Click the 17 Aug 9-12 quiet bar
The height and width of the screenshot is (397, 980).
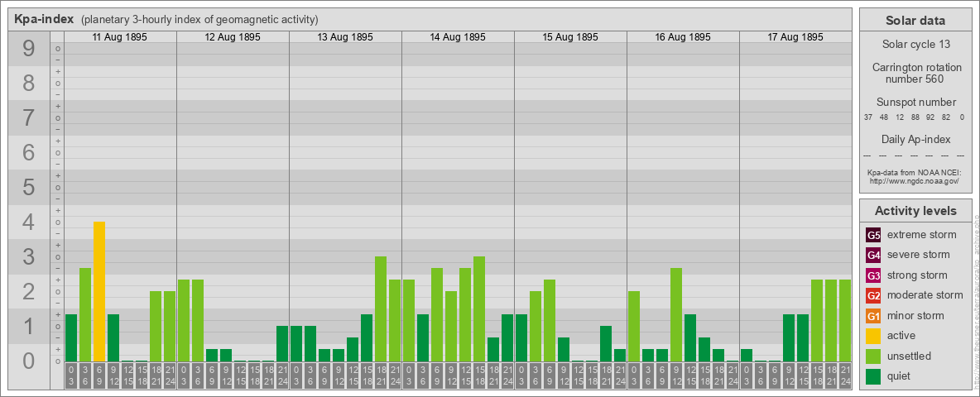(x=789, y=337)
